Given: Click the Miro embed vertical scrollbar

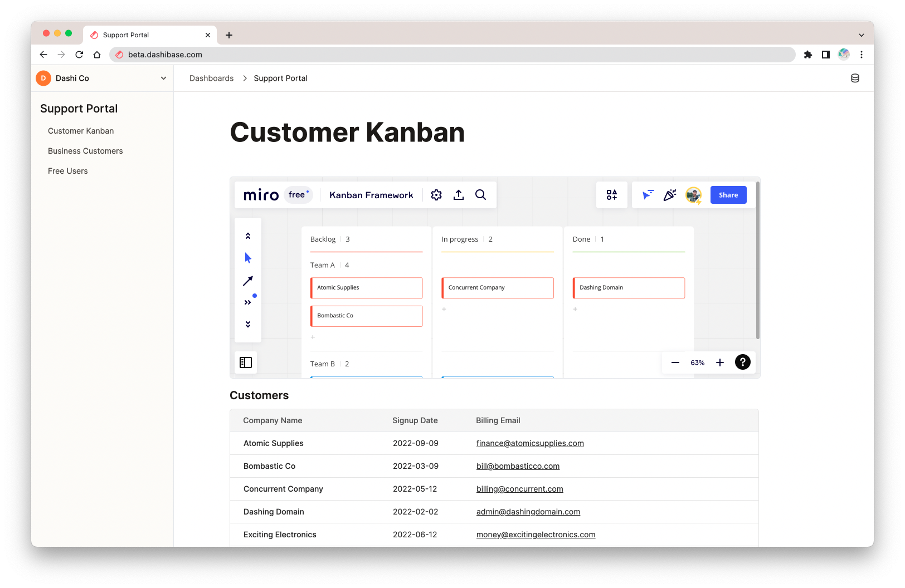Looking at the screenshot, I should (x=757, y=260).
